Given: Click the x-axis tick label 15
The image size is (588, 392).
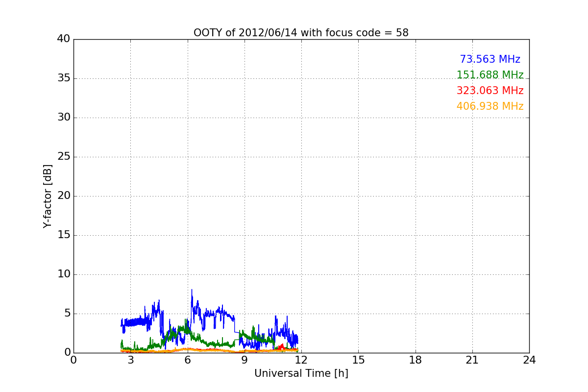Looking at the screenshot, I should (x=358, y=360).
